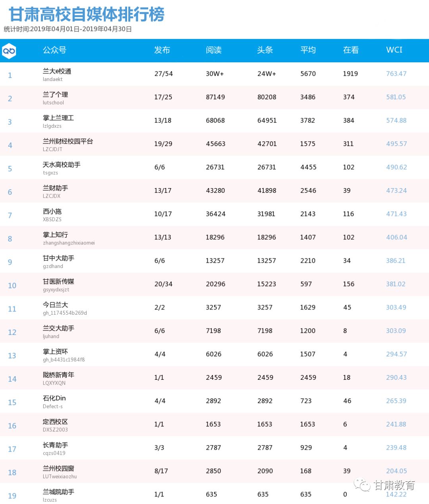
Task: Click WCI value 471.43
Action: tap(396, 214)
